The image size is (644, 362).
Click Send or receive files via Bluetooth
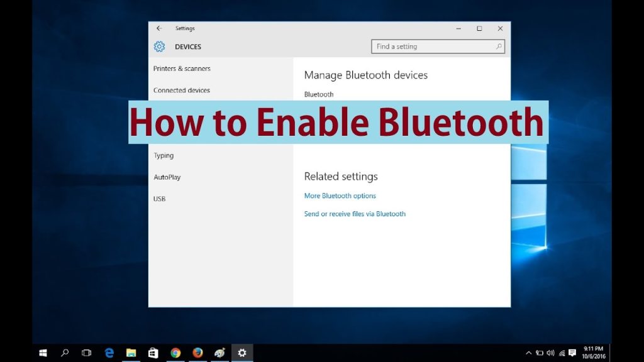[355, 214]
